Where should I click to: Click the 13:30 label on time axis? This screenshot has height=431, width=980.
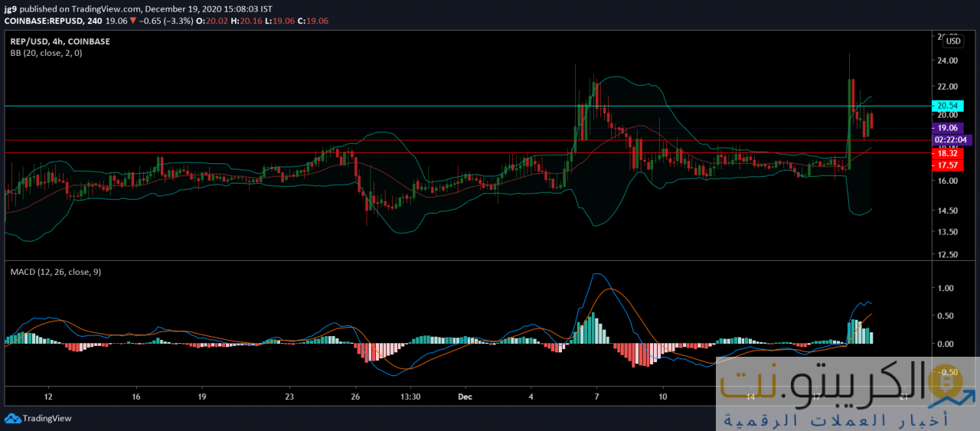pos(411,397)
